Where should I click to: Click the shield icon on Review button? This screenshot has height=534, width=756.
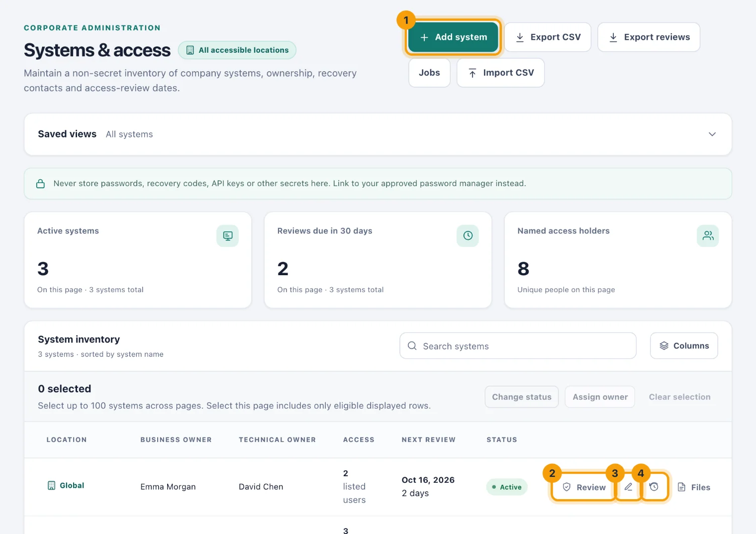(x=567, y=487)
